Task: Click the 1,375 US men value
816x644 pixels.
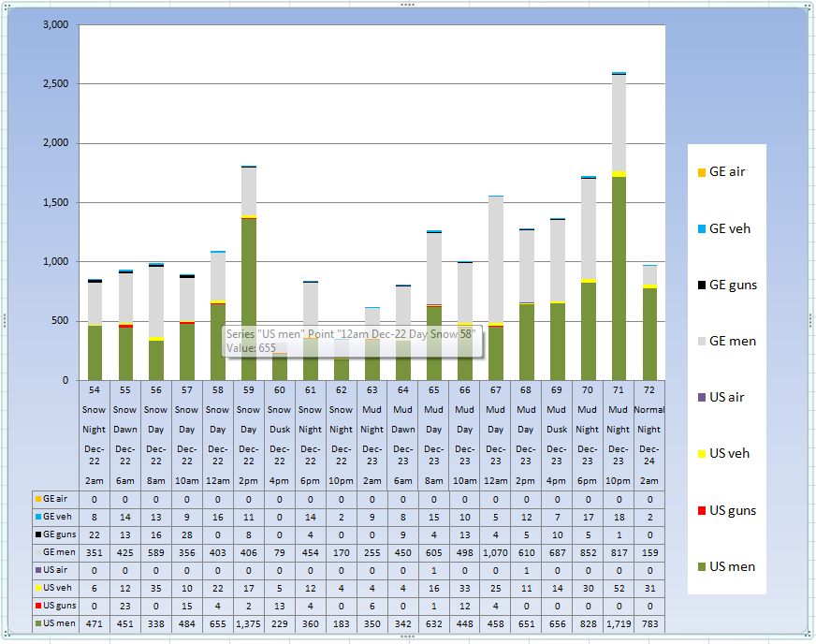Action: [249, 623]
